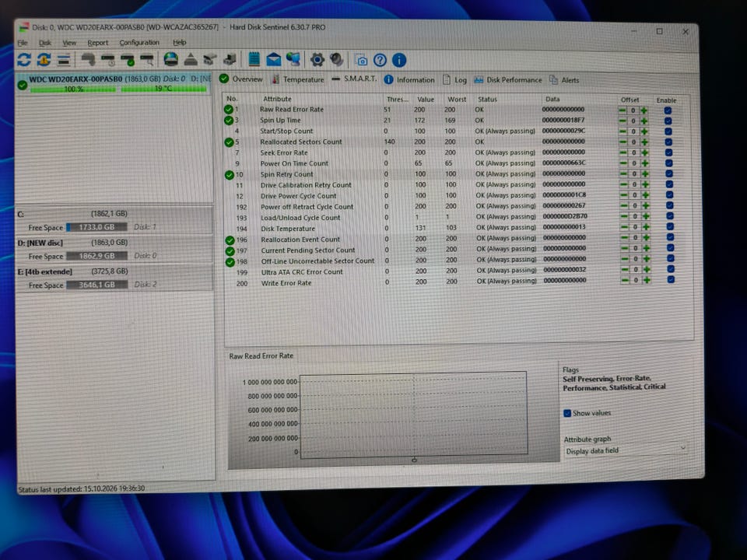The height and width of the screenshot is (560, 747).
Task: Open the teal notepad report icon
Action: tap(254, 60)
